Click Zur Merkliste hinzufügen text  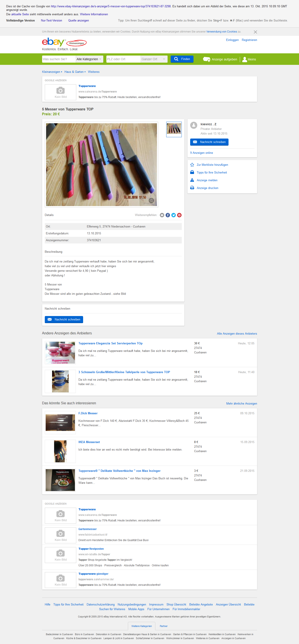click(x=212, y=165)
